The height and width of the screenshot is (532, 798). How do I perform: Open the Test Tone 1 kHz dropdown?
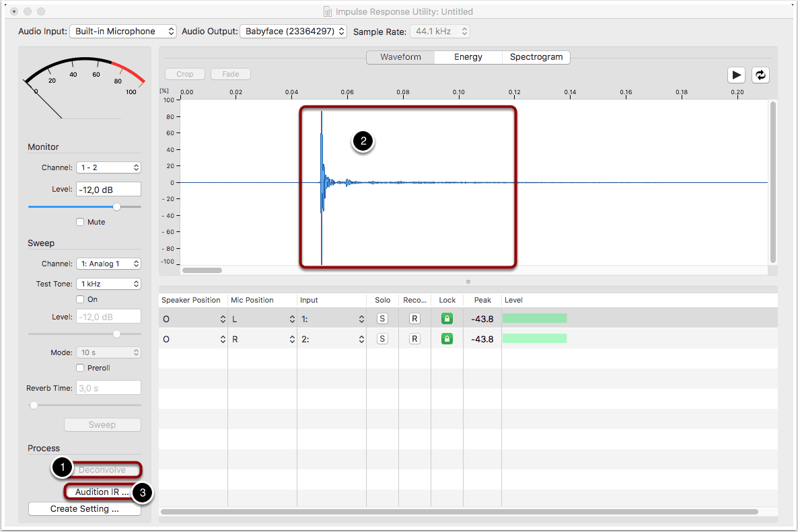click(x=108, y=284)
